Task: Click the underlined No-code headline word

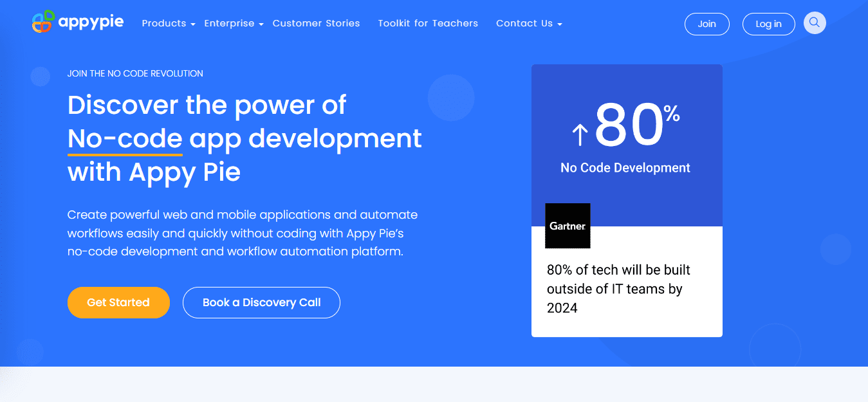Action: tap(125, 138)
